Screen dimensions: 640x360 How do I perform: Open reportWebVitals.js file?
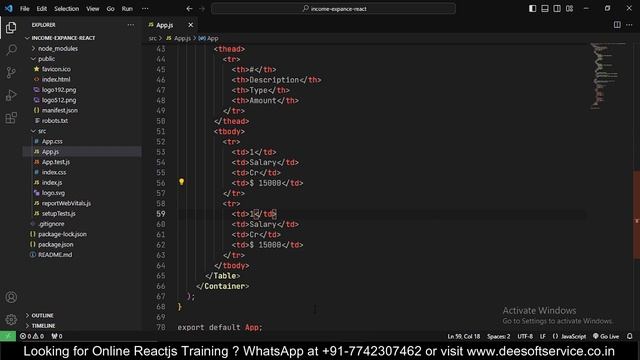66,203
